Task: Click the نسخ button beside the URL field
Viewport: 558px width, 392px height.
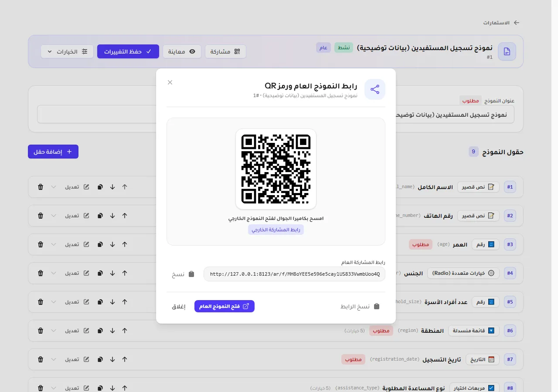Action: (x=184, y=274)
